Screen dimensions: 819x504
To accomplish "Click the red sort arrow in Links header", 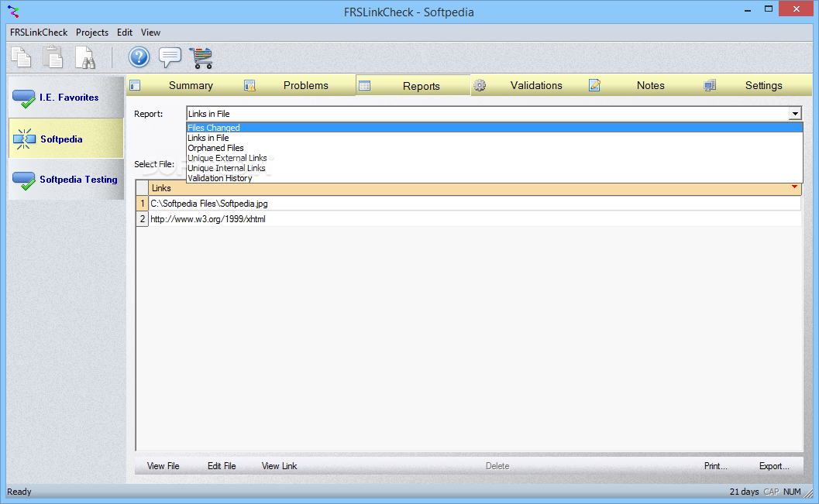I will (794, 187).
